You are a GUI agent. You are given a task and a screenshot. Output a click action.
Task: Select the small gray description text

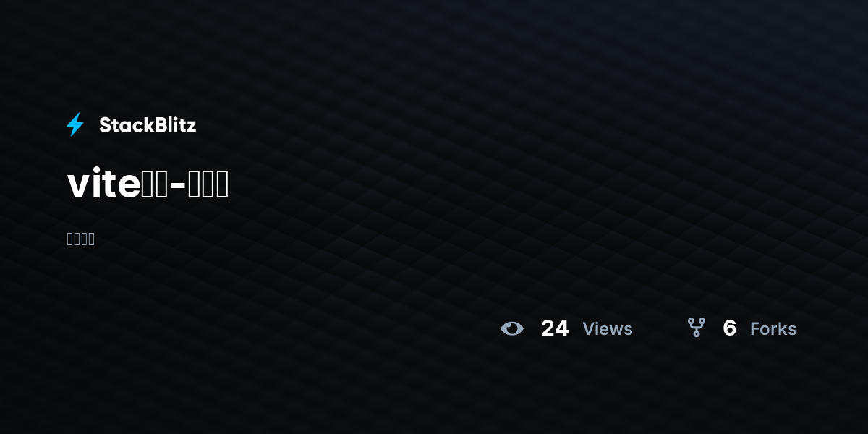pyautogui.click(x=80, y=239)
